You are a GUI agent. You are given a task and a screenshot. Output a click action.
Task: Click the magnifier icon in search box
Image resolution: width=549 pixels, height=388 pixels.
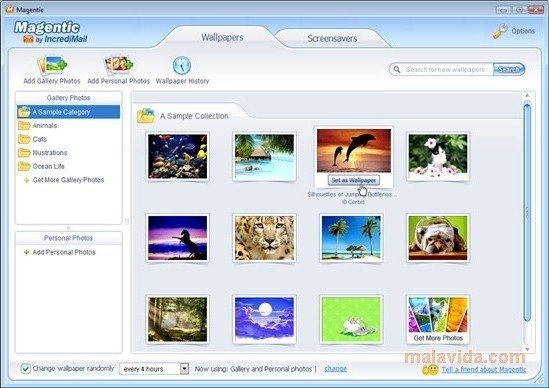click(x=397, y=69)
